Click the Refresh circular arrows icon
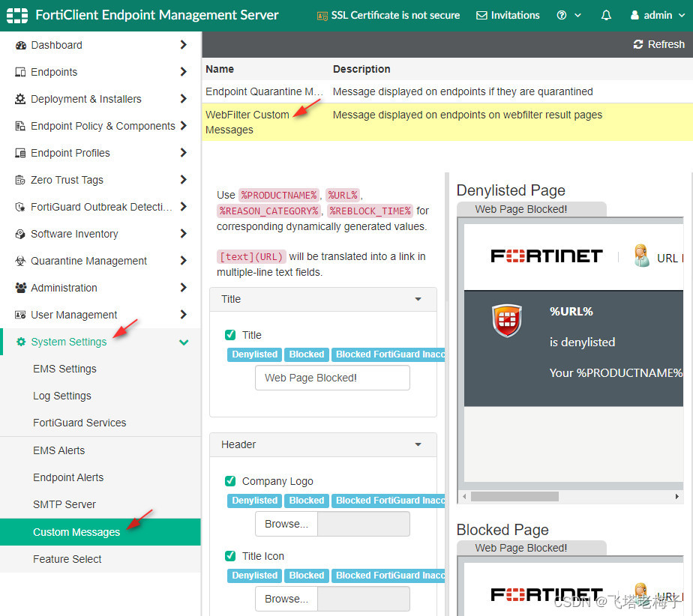The height and width of the screenshot is (616, 693). [x=637, y=44]
